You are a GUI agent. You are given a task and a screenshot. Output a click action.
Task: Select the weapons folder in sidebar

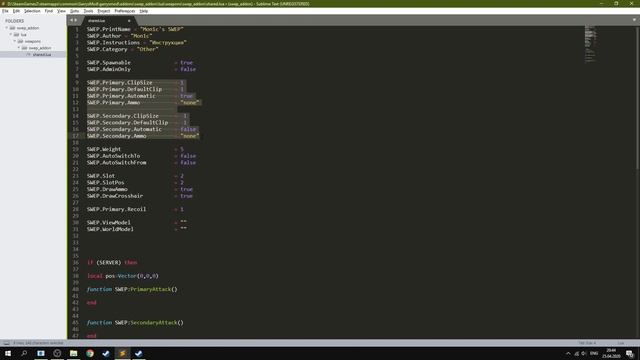click(x=33, y=41)
